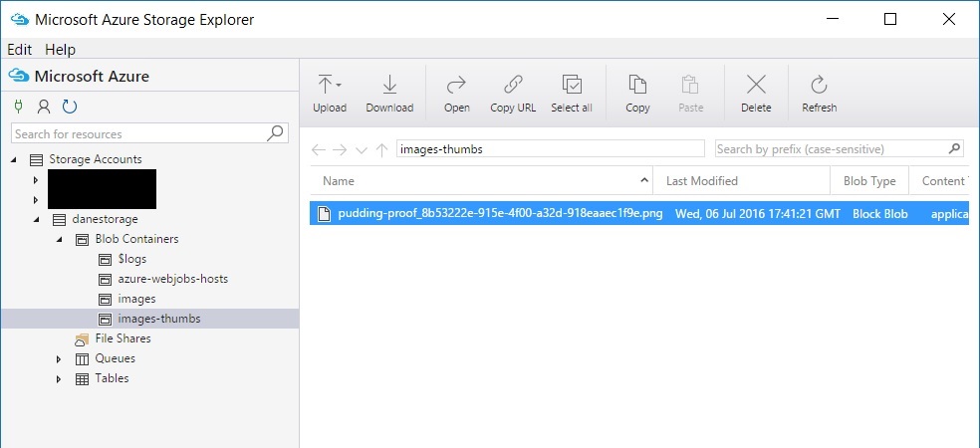Sort by Blob Type column

[x=869, y=181]
